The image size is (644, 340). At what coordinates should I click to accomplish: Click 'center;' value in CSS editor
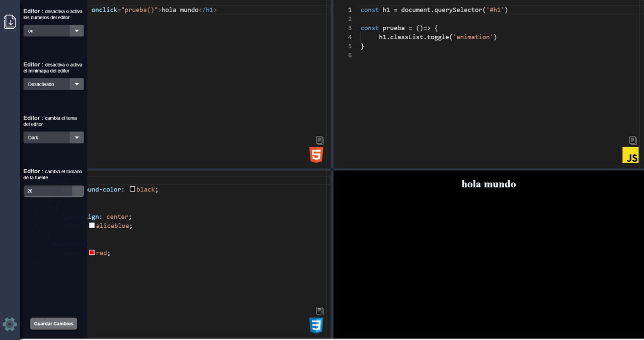click(119, 217)
